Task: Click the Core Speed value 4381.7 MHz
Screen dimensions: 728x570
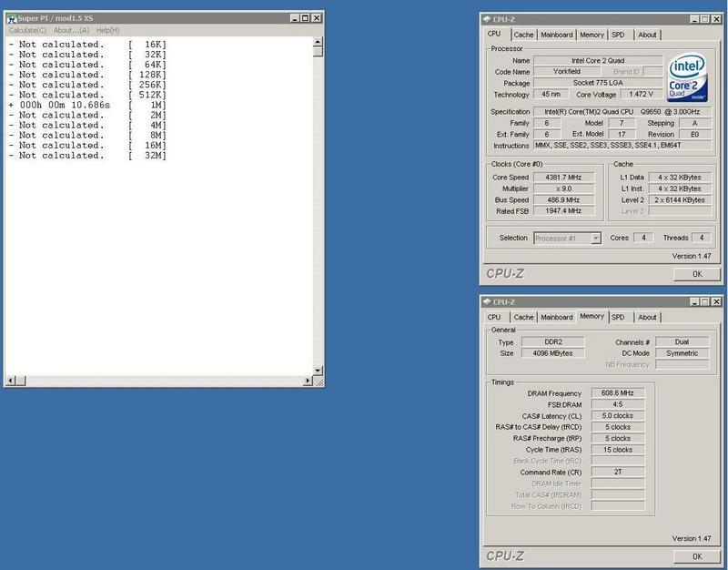Action: (x=563, y=178)
